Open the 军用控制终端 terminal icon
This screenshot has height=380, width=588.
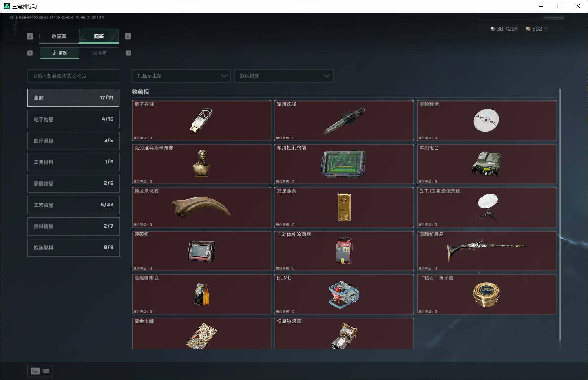click(x=343, y=164)
